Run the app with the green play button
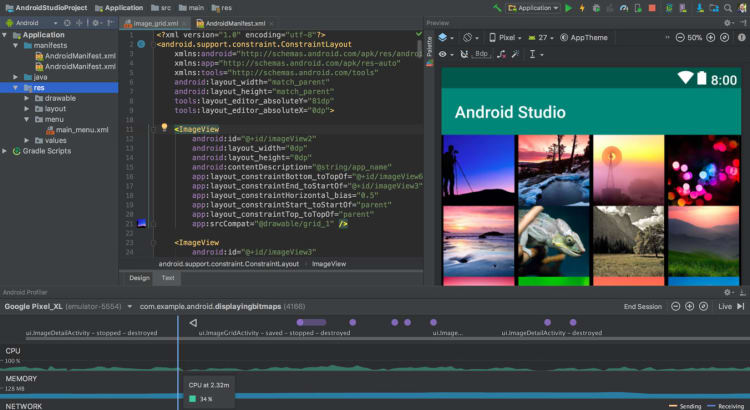This screenshot has width=750, height=410. coord(568,8)
